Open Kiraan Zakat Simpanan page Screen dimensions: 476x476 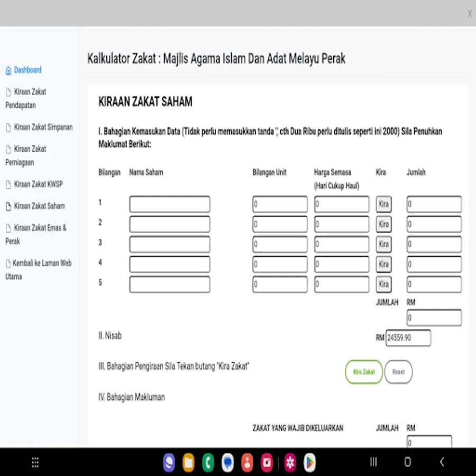coord(39,127)
